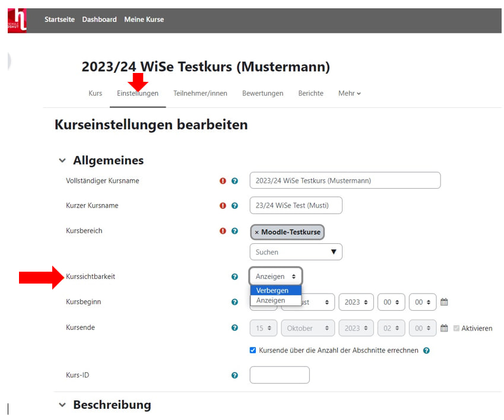Open the Kursende calendar picker icon
The height and width of the screenshot is (420, 504).
click(444, 328)
